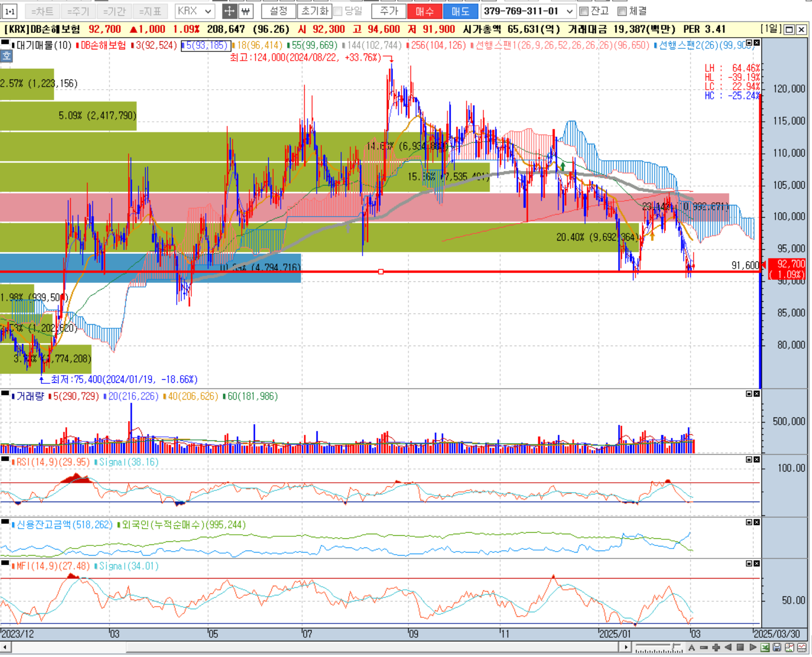Click the save disk icon in bottom toolbar
The width and height of the screenshot is (812, 657).
click(777, 647)
